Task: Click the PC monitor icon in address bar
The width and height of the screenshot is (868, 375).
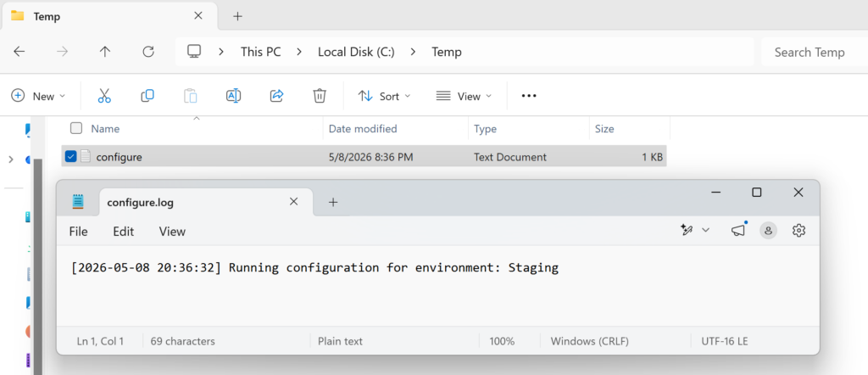Action: (194, 52)
